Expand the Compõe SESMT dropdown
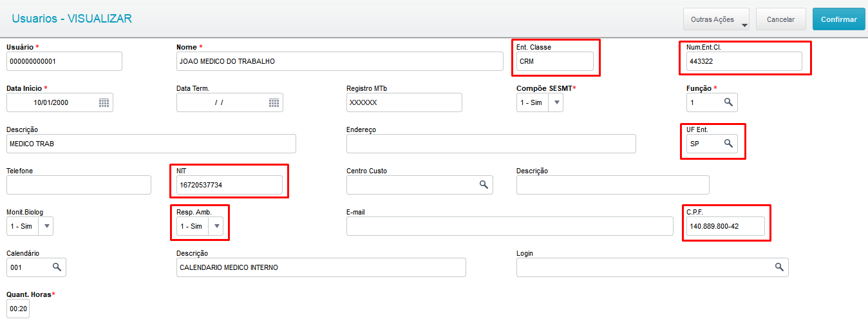 click(x=556, y=102)
